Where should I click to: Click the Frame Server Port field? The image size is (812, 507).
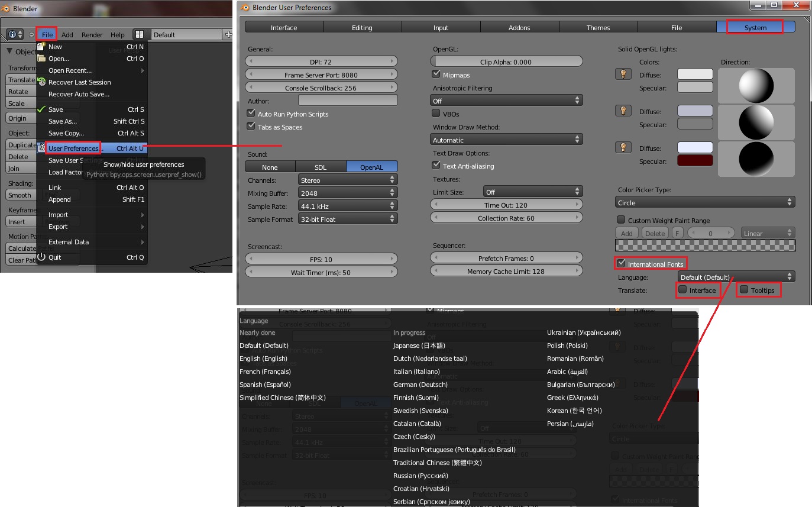321,75
